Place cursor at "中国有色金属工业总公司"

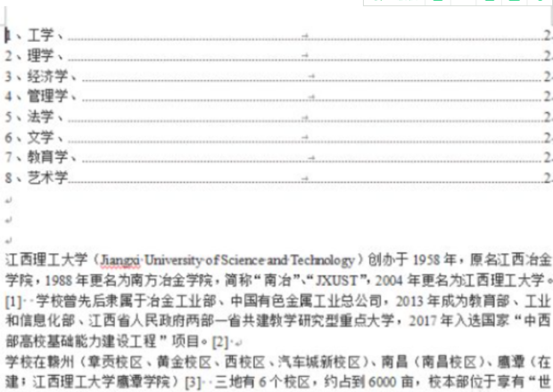click(306, 301)
